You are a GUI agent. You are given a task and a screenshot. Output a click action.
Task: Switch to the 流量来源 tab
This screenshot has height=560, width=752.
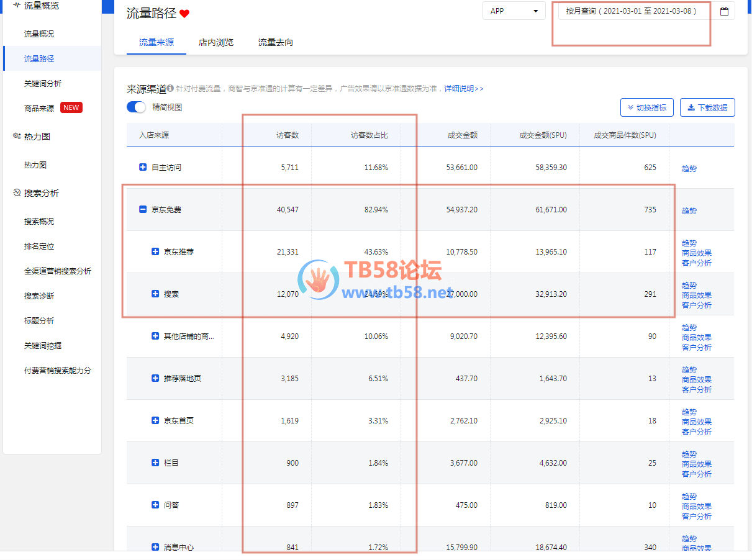(x=156, y=42)
